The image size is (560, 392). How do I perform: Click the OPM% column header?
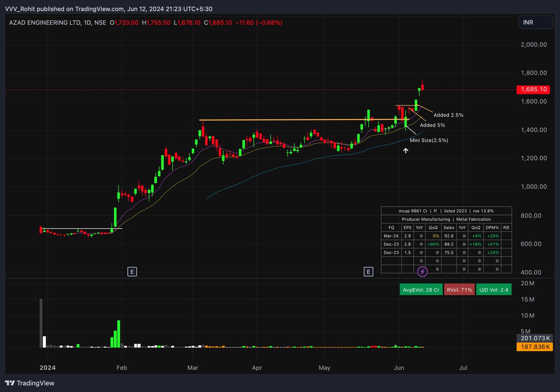pyautogui.click(x=492, y=228)
